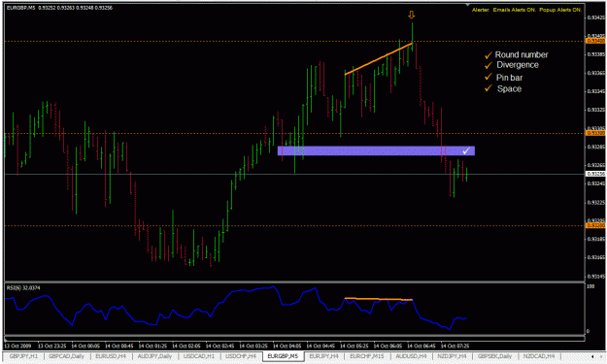Click the 0.93425 price scale value
Viewport: 607px width, 364px height.
point(595,17)
